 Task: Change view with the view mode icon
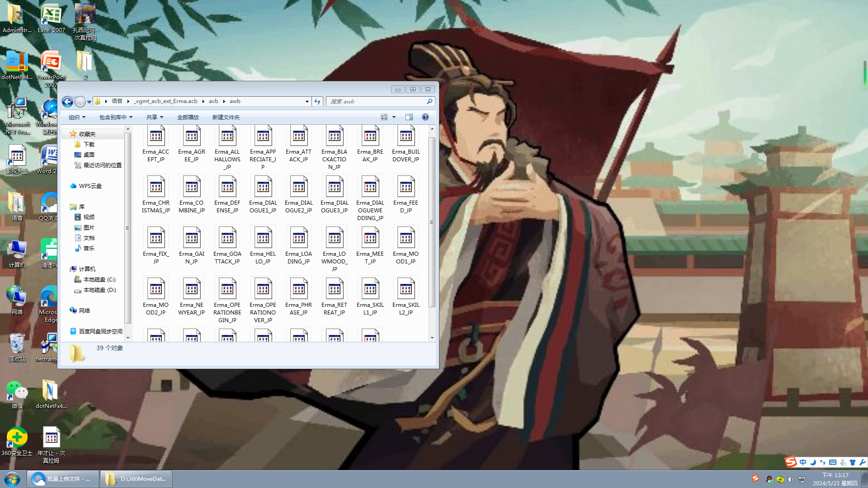(x=384, y=117)
